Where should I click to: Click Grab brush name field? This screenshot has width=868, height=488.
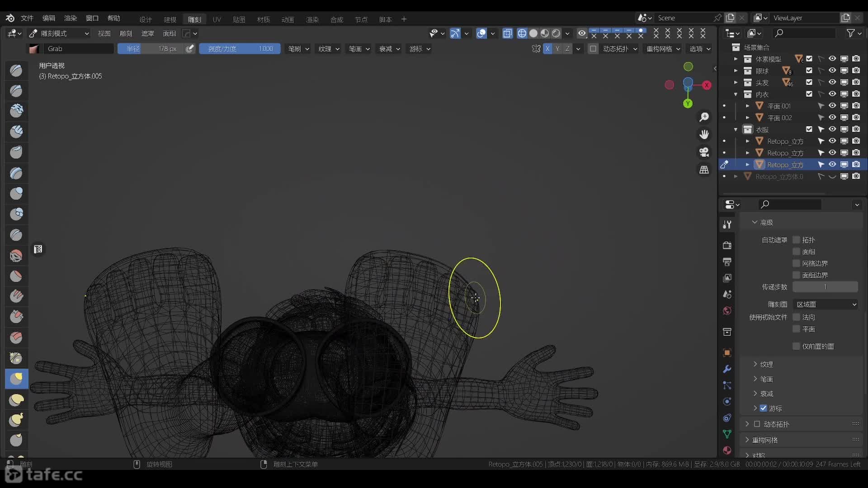coord(78,49)
